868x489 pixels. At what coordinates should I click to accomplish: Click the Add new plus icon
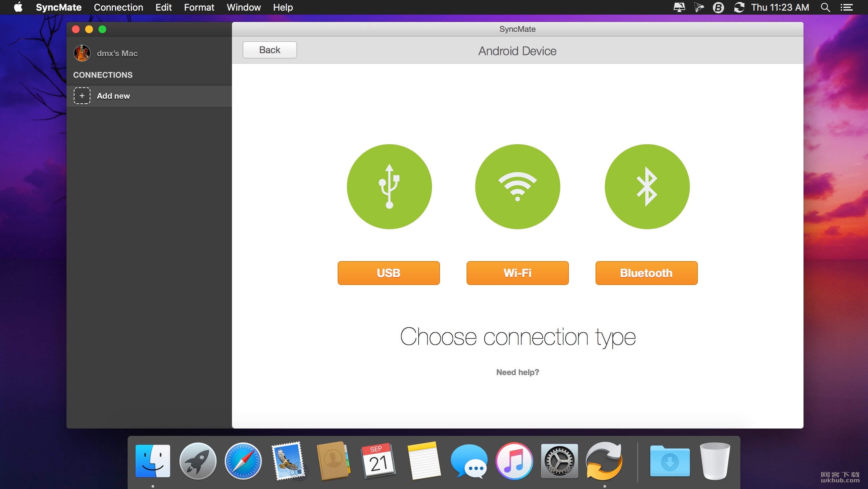82,96
